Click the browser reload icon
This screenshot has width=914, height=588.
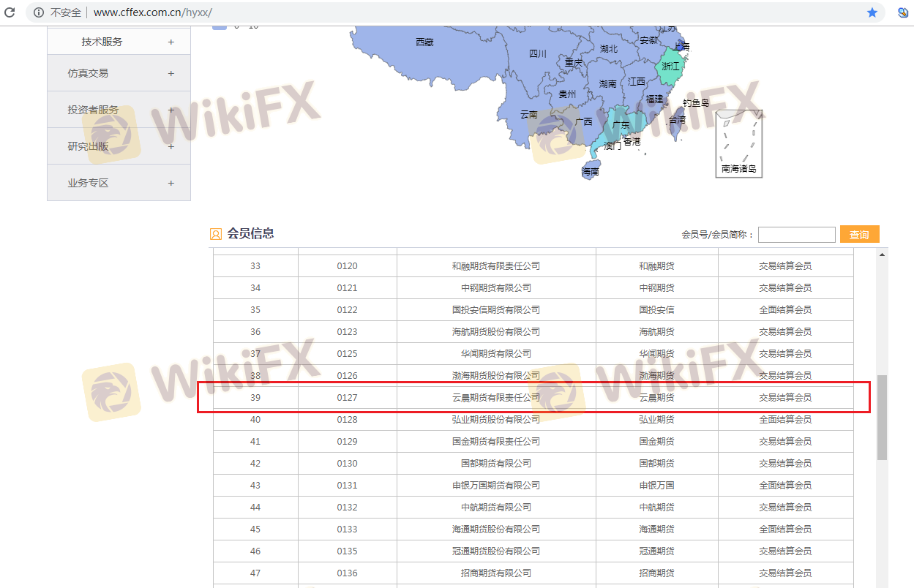coord(10,12)
